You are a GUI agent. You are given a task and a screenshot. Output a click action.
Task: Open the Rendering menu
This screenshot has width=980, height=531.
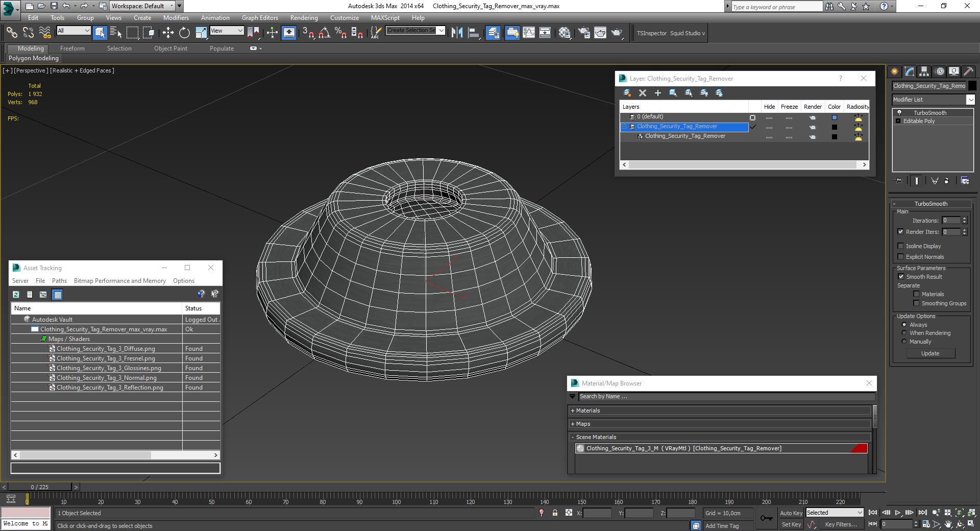[304, 18]
